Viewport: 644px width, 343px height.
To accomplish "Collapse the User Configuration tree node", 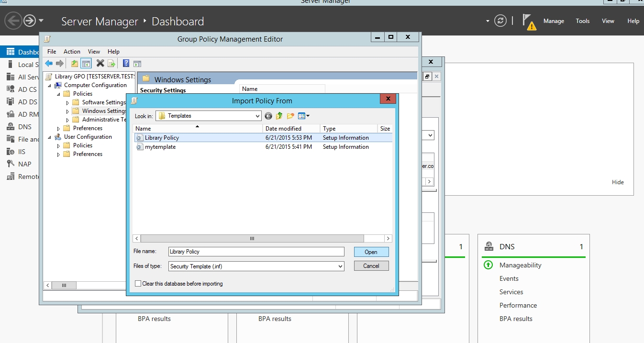I will click(x=50, y=137).
